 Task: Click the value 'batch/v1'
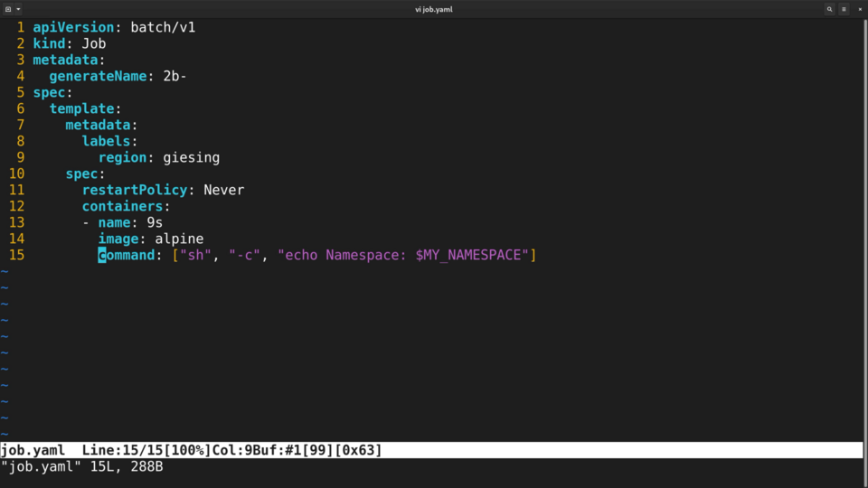click(x=163, y=27)
